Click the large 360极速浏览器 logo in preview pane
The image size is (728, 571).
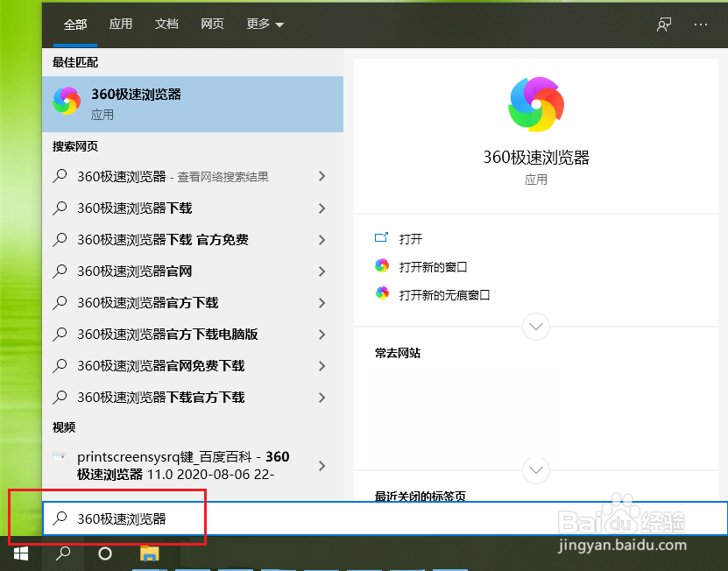point(535,103)
